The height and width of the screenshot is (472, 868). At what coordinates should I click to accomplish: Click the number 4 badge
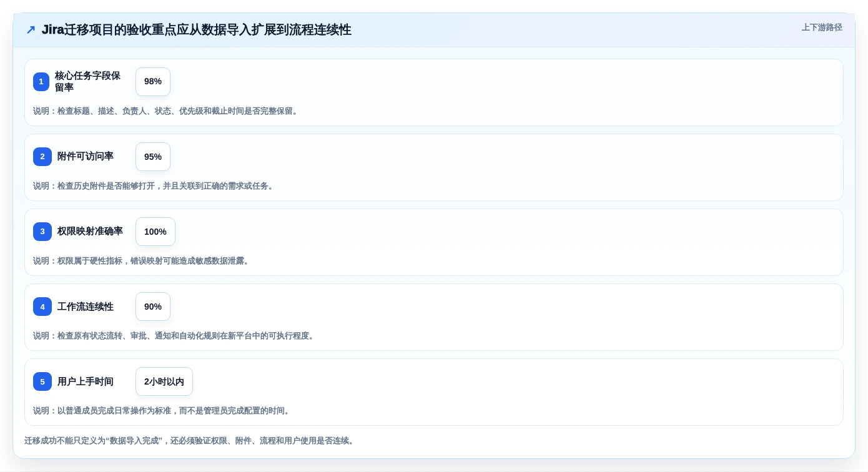coord(42,307)
